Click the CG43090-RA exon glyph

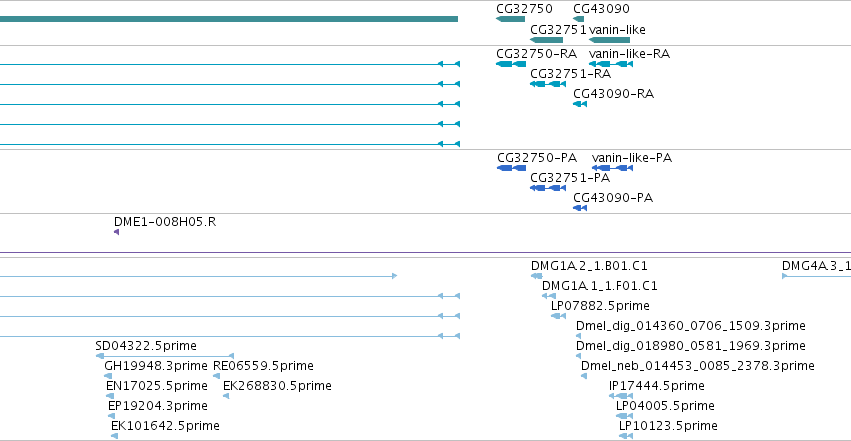pyautogui.click(x=580, y=104)
